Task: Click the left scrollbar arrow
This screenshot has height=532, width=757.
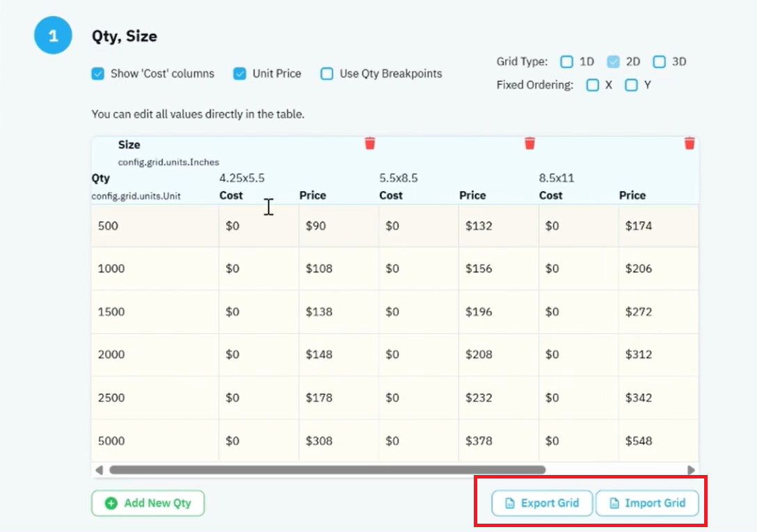Action: 99,469
